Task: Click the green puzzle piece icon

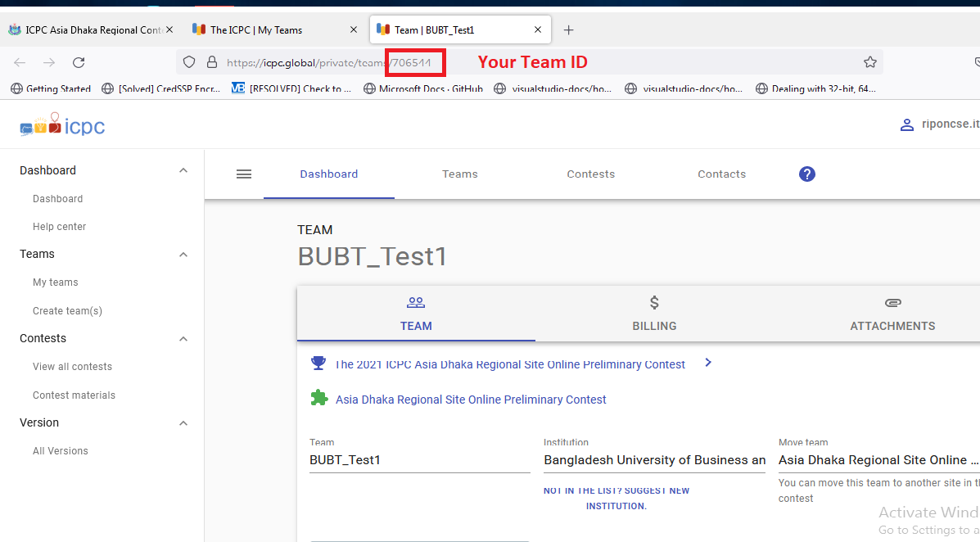Action: pos(318,399)
